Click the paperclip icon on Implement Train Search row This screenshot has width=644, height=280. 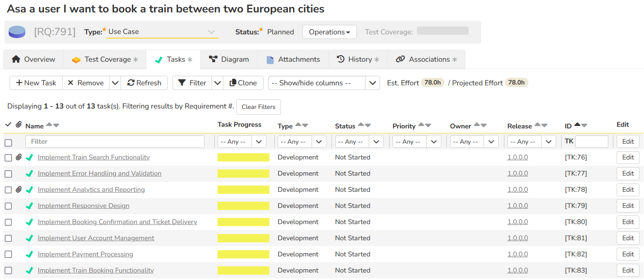[x=19, y=157]
